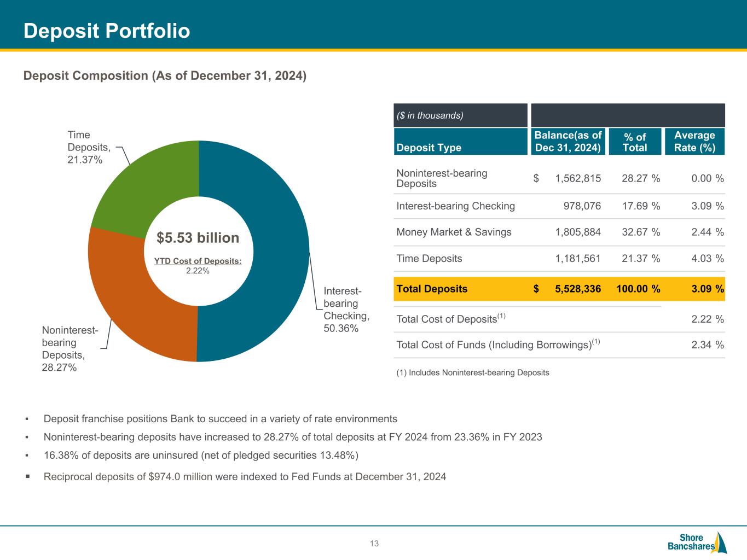Select the % of Total column header
This screenshot has height=560, width=747.
[x=634, y=142]
